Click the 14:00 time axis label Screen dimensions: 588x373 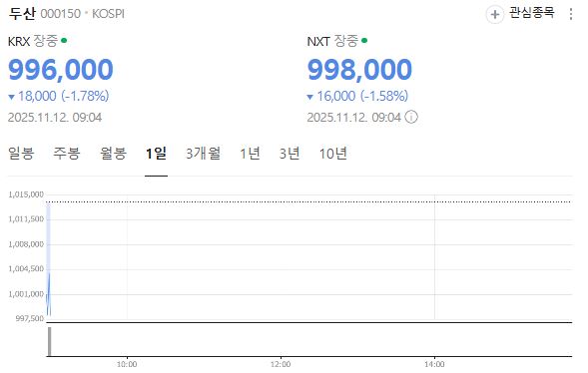pyautogui.click(x=434, y=364)
